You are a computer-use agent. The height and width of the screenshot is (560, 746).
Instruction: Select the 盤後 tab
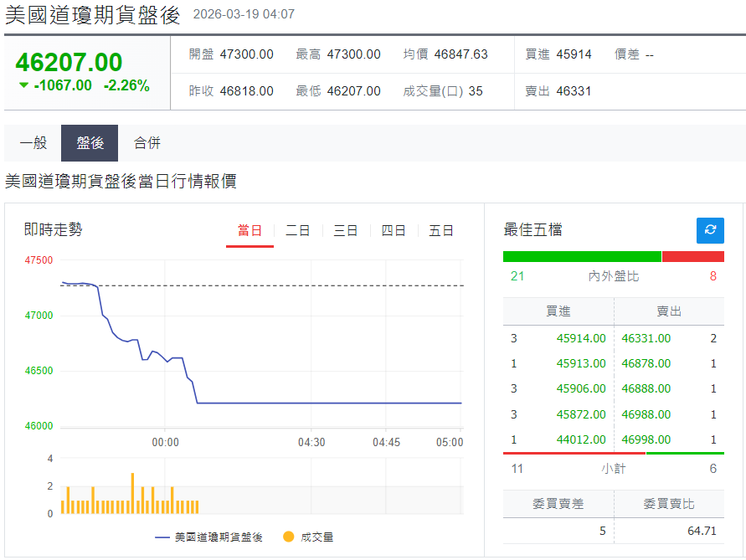[x=89, y=143]
